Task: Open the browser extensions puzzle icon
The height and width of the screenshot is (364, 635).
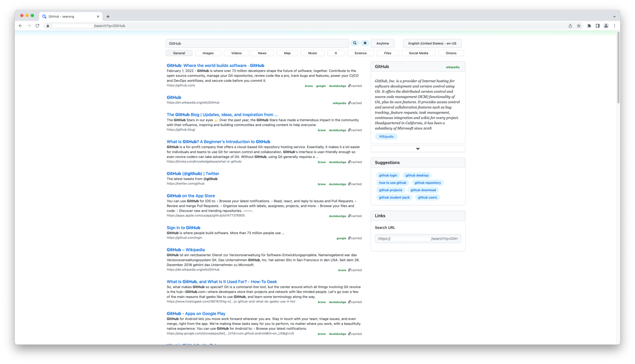Action: click(589, 26)
